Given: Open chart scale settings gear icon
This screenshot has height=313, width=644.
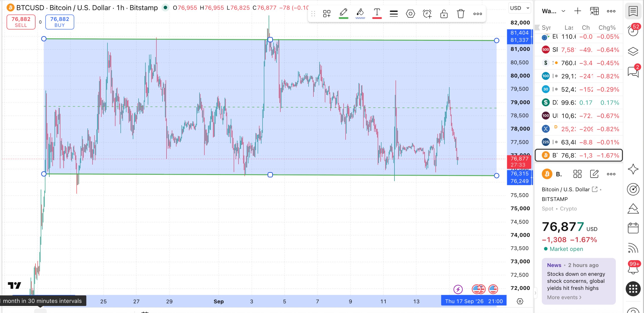Looking at the screenshot, I should [x=520, y=301].
